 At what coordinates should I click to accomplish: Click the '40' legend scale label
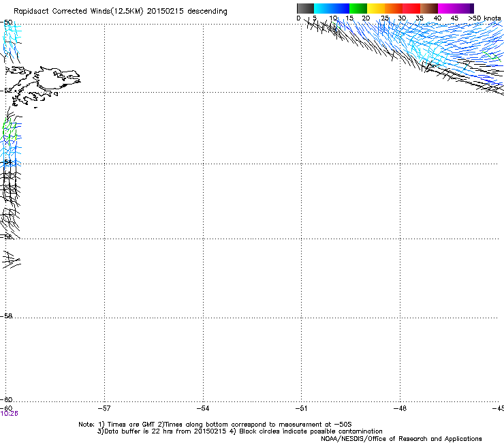click(x=437, y=18)
